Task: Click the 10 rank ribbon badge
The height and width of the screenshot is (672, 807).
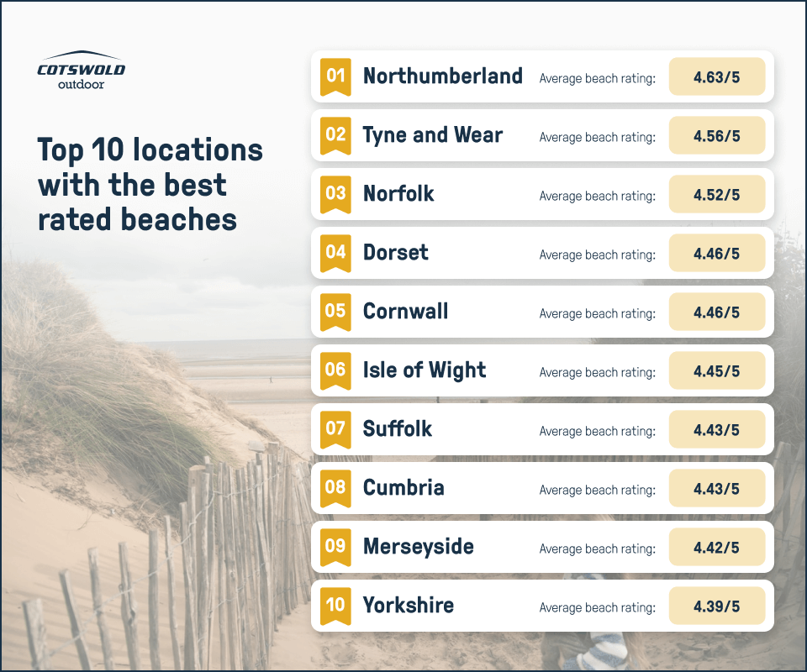Action: [x=335, y=606]
